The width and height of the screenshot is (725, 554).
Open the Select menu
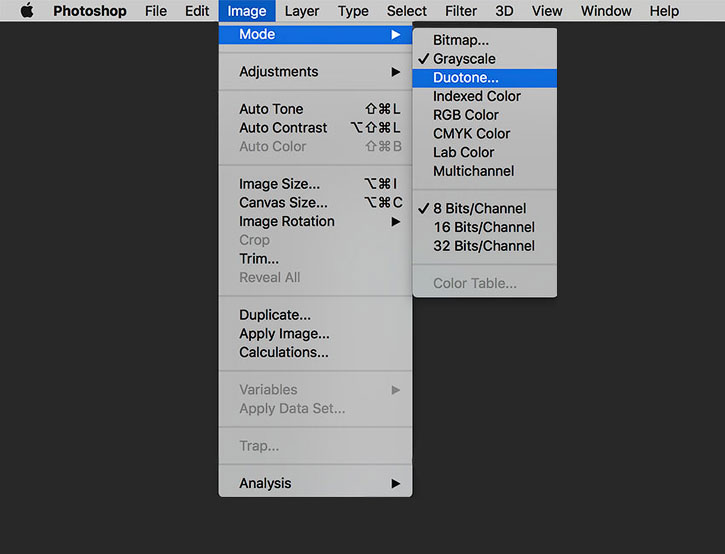click(406, 11)
